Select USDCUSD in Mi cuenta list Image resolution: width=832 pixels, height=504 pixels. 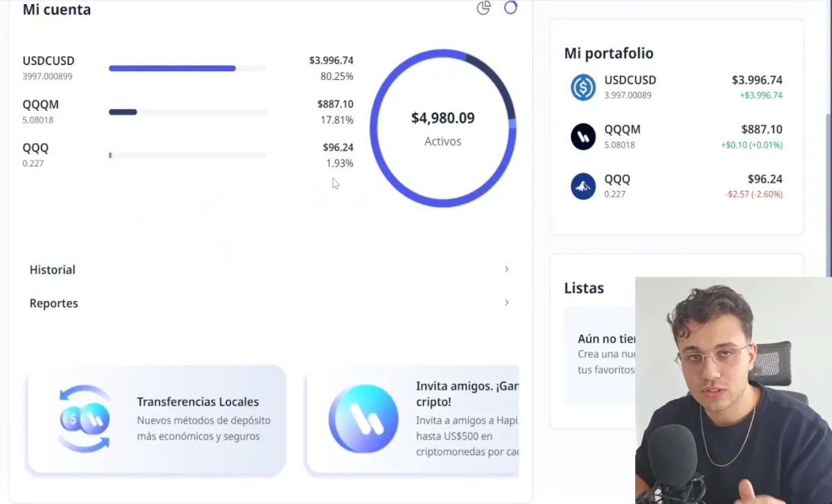click(187, 68)
